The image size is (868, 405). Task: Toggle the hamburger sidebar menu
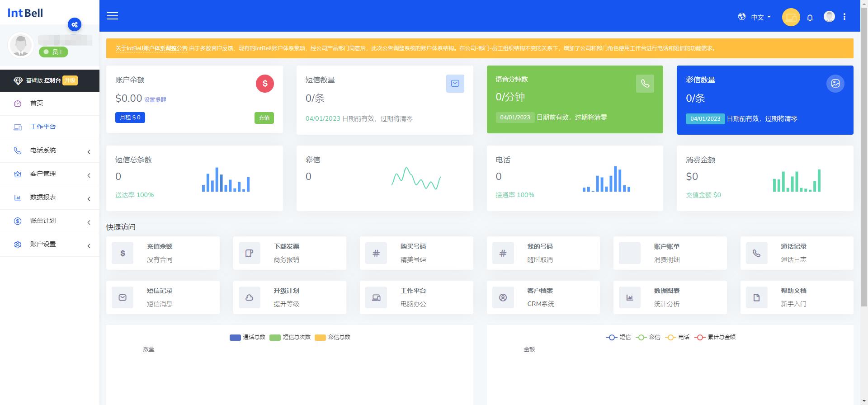click(112, 16)
